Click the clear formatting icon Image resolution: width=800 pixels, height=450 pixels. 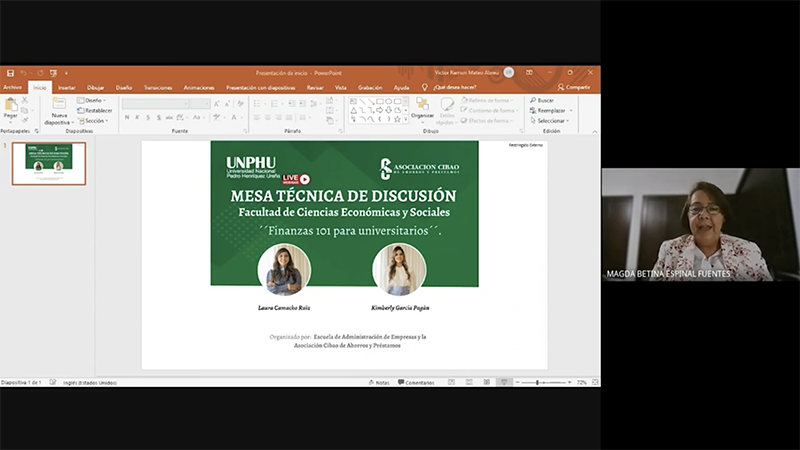240,104
